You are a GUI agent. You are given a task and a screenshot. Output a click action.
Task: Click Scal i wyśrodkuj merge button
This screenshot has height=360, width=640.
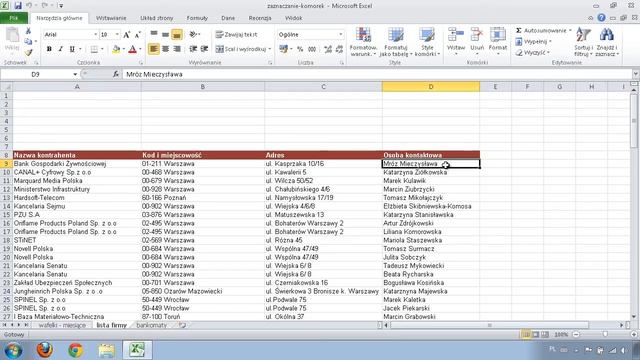point(240,49)
